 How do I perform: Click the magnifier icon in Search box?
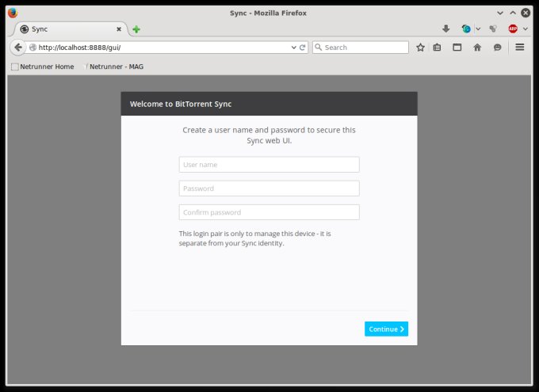[319, 47]
